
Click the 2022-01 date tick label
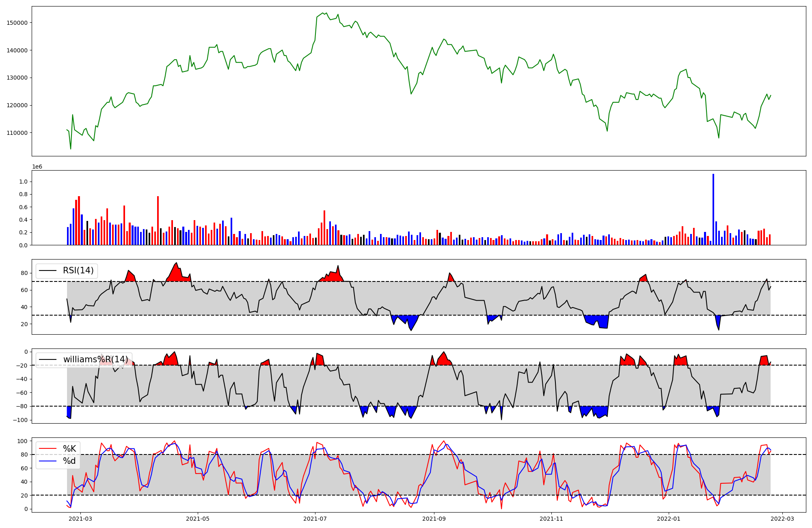pyautogui.click(x=668, y=519)
